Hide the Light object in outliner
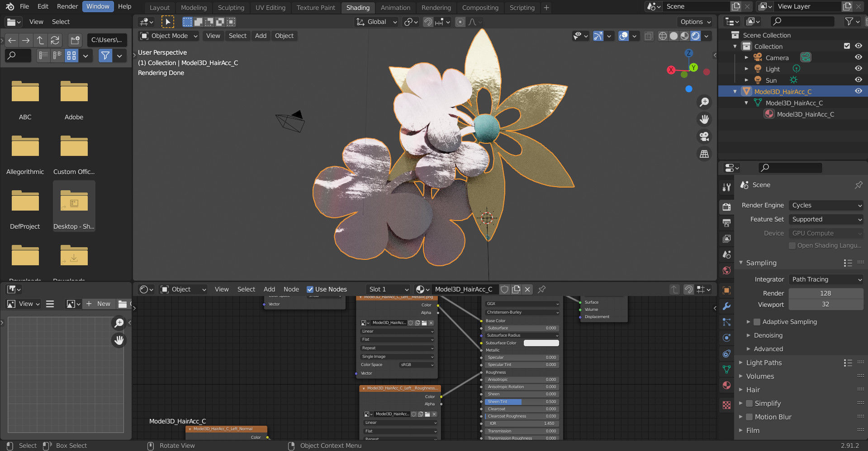 click(858, 68)
